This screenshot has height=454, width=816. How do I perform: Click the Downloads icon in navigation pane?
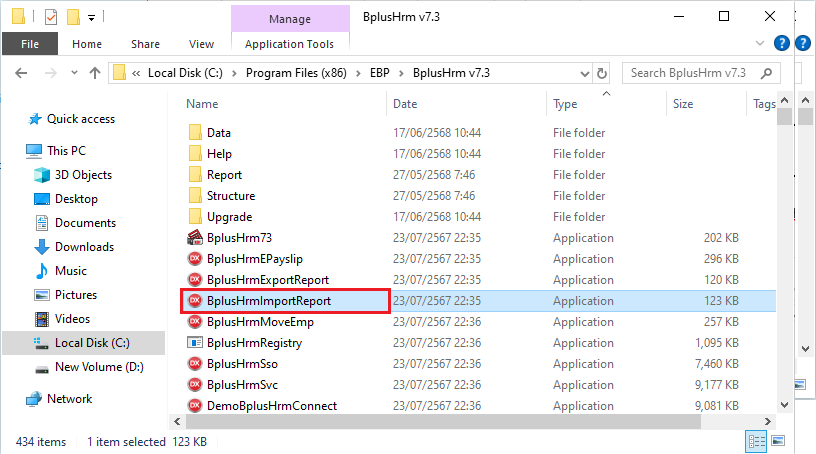click(x=42, y=247)
